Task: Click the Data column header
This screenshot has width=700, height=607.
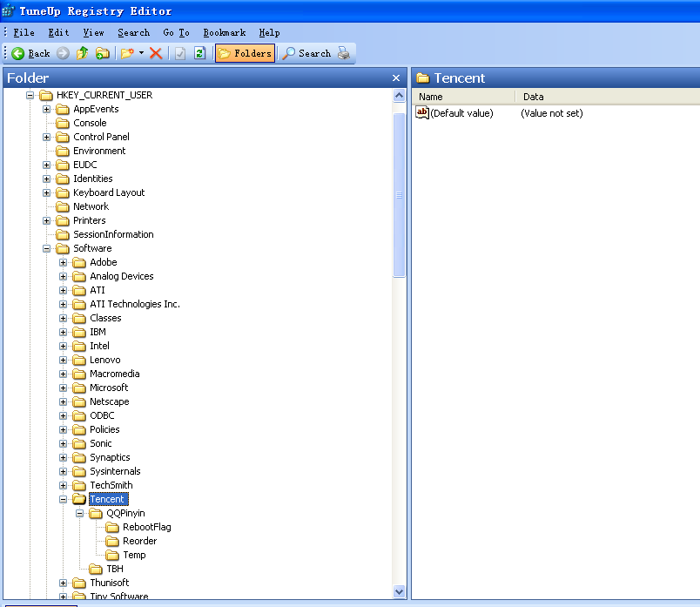Action: click(x=533, y=97)
